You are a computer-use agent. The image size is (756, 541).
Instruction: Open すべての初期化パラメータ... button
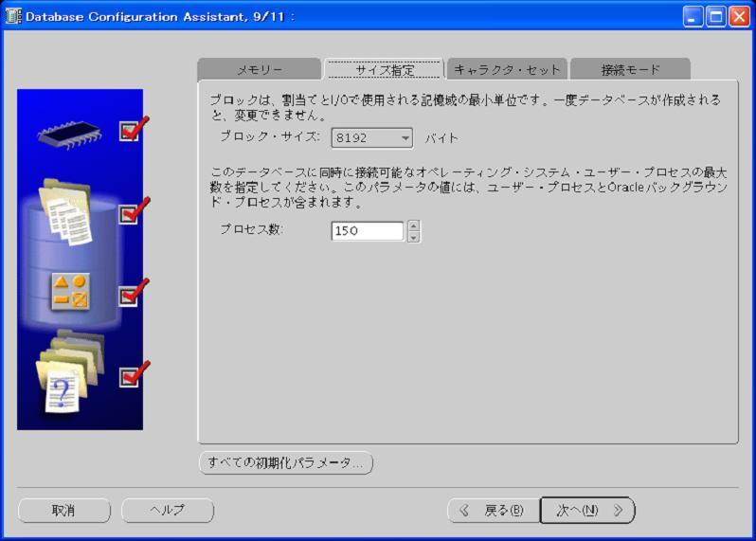click(x=286, y=462)
